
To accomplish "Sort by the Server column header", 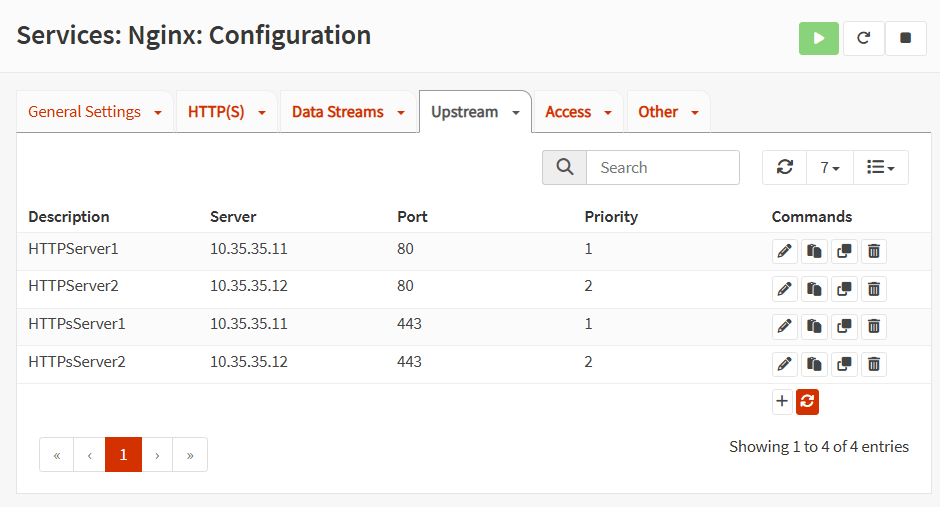I will click(x=233, y=216).
